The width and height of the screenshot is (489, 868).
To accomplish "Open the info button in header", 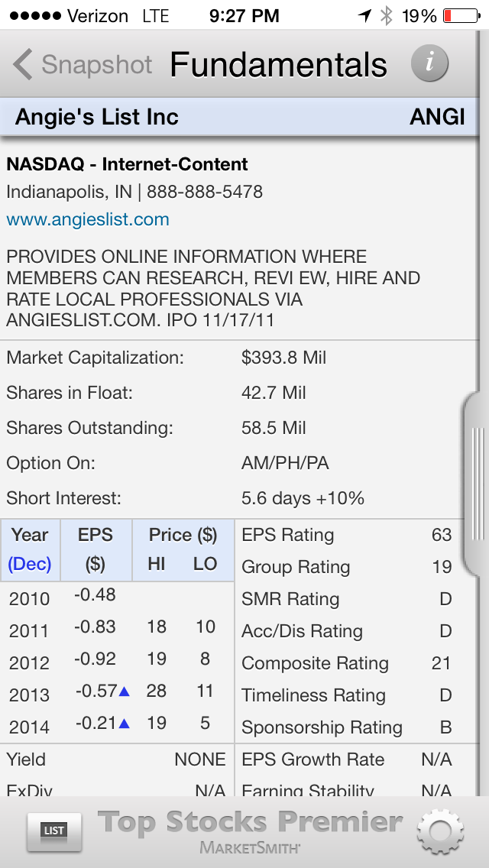I will pos(429,63).
